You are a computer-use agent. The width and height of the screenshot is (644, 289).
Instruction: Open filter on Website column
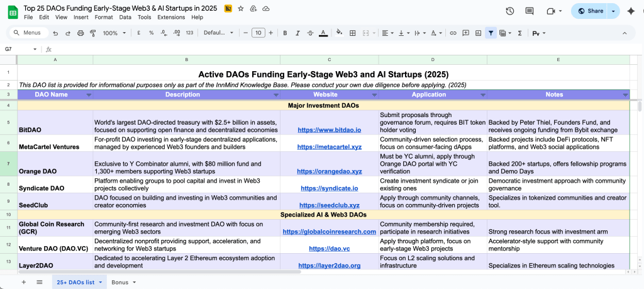[x=374, y=95]
